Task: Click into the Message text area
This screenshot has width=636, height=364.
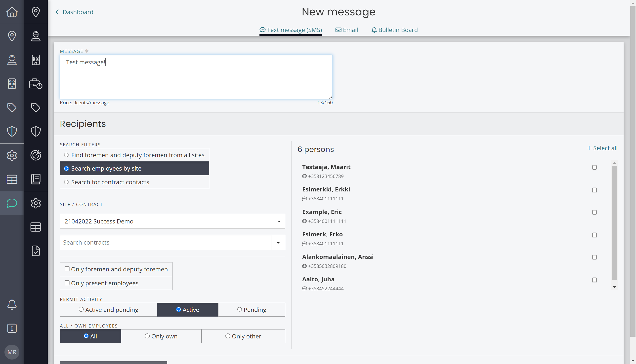Action: coord(196,77)
